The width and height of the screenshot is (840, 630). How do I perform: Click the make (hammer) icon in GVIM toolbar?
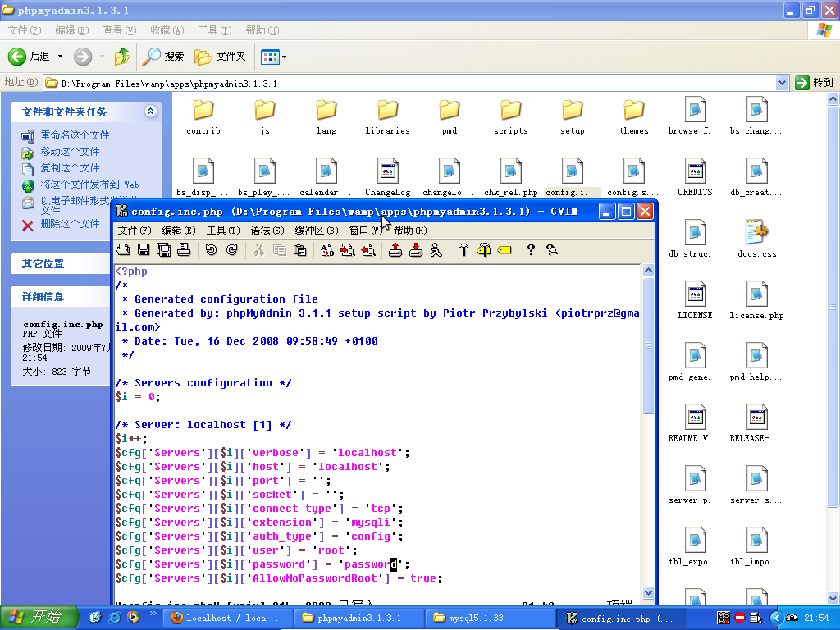pos(463,250)
